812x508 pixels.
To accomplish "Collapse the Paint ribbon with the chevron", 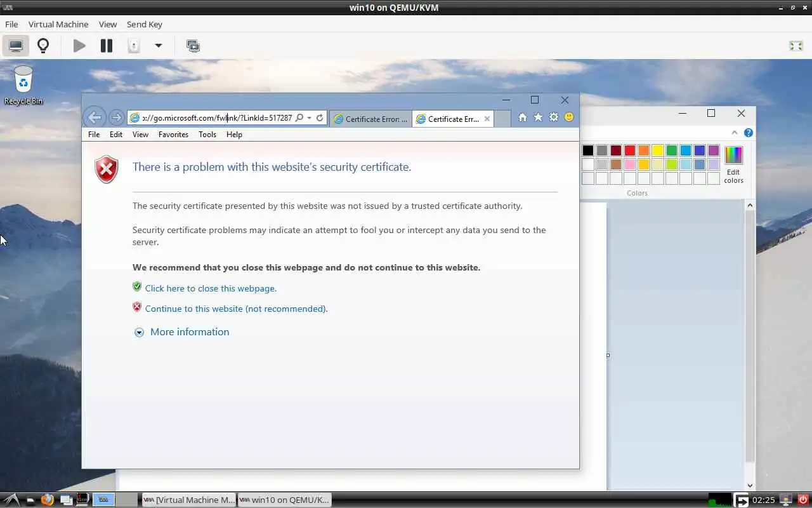I will tap(735, 133).
